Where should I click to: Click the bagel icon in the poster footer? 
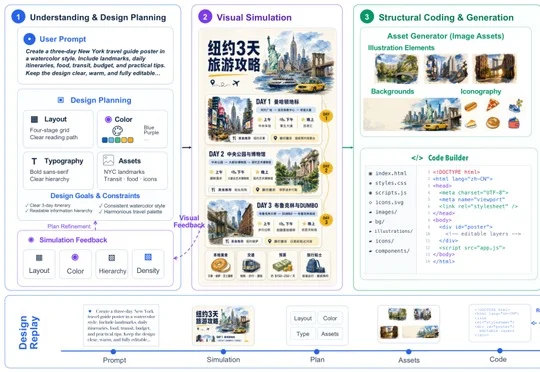point(220,266)
